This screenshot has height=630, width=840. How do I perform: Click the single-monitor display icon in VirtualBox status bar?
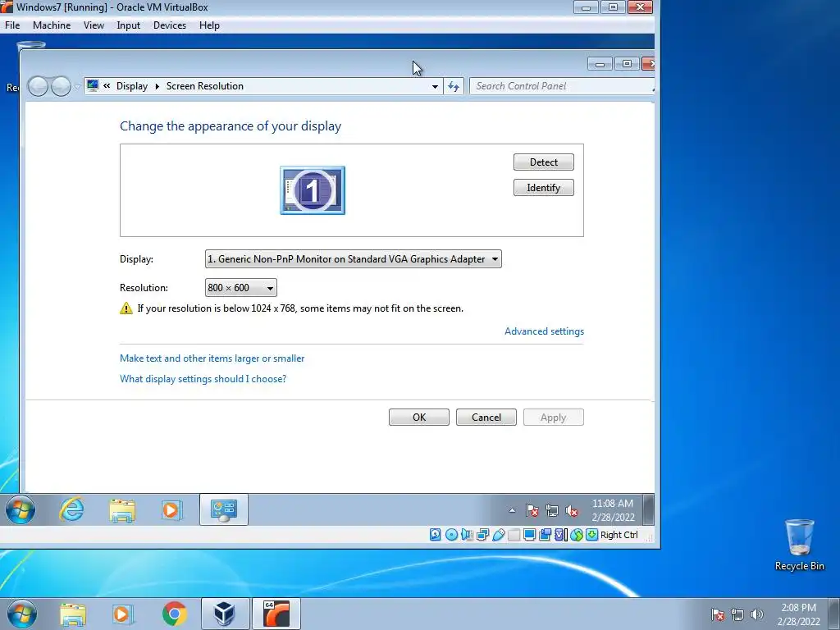coord(529,535)
